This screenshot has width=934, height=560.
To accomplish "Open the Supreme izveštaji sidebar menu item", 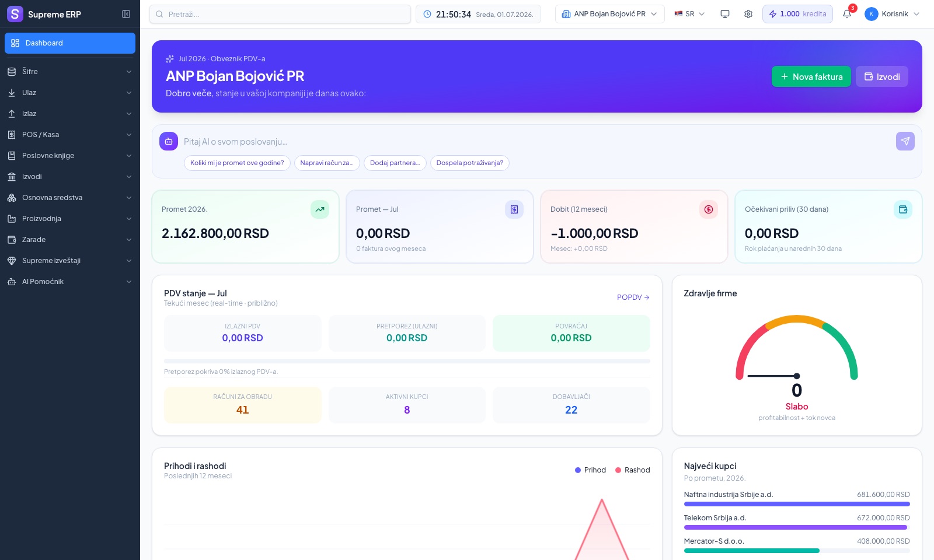I will pyautogui.click(x=70, y=261).
